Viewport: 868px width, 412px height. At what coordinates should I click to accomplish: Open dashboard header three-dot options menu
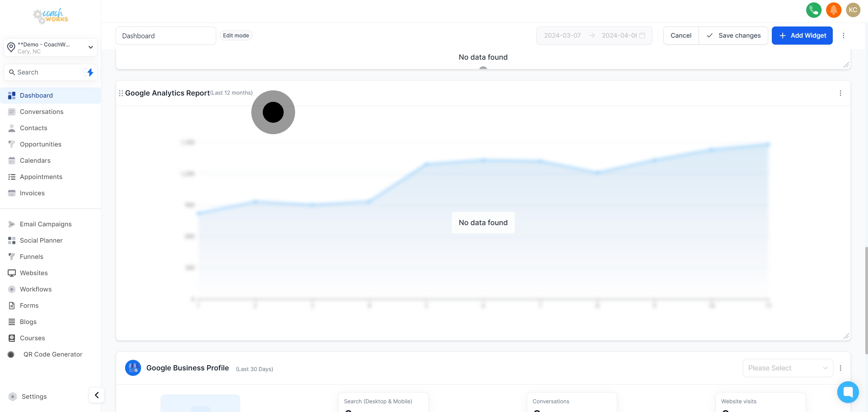coord(843,35)
